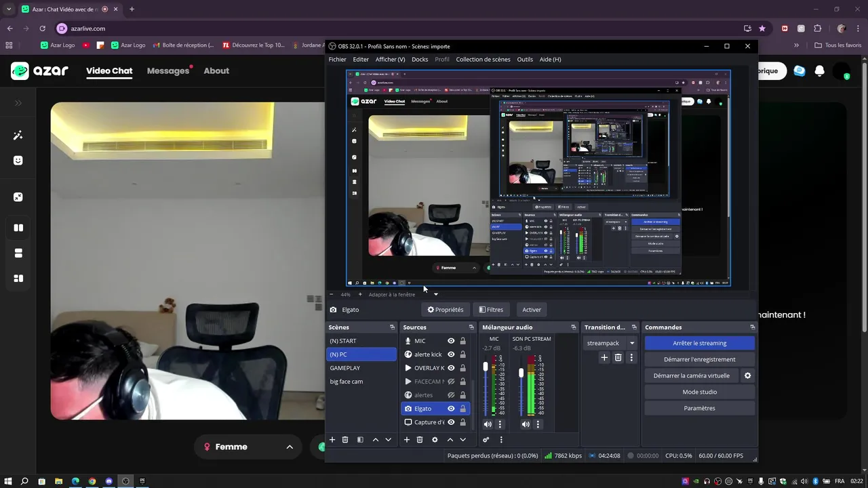Open the Fichier menu in OBS
Screen dimensions: 868x488
[338, 59]
